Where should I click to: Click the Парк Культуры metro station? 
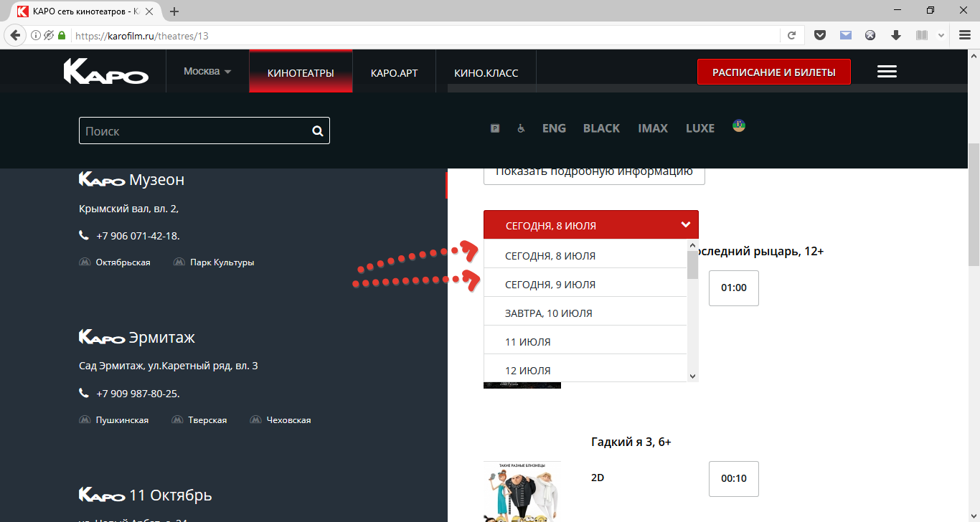(222, 262)
